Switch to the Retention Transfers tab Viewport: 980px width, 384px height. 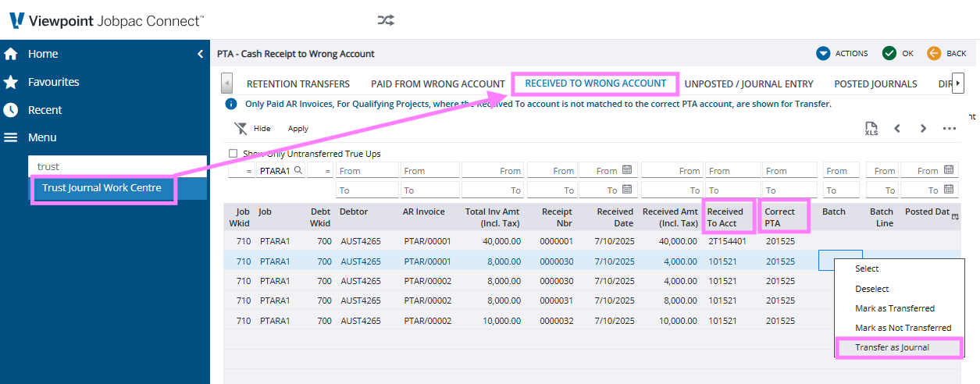click(x=298, y=84)
